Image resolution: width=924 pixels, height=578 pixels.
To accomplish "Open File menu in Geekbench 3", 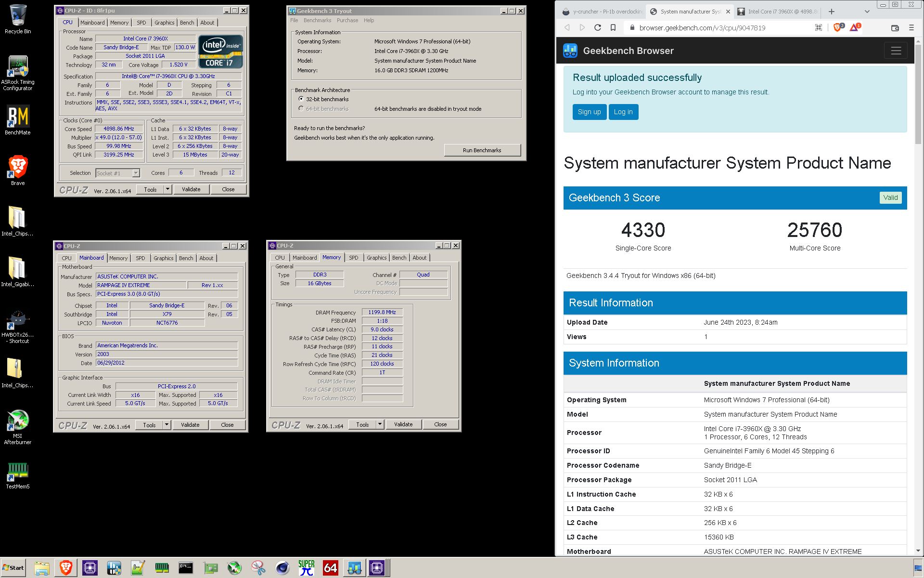I will point(294,20).
